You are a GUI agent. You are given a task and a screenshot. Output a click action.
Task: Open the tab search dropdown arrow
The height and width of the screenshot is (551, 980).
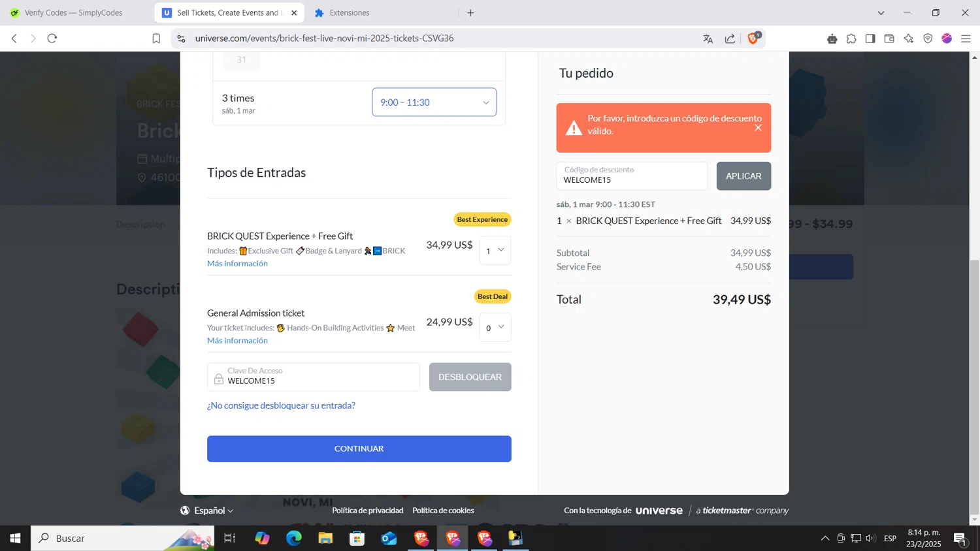pos(881,12)
